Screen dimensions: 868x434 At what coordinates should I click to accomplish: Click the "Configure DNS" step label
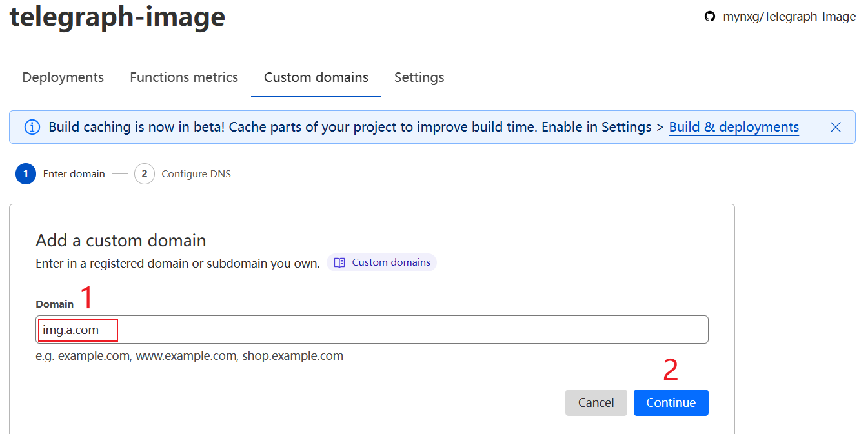(x=196, y=174)
